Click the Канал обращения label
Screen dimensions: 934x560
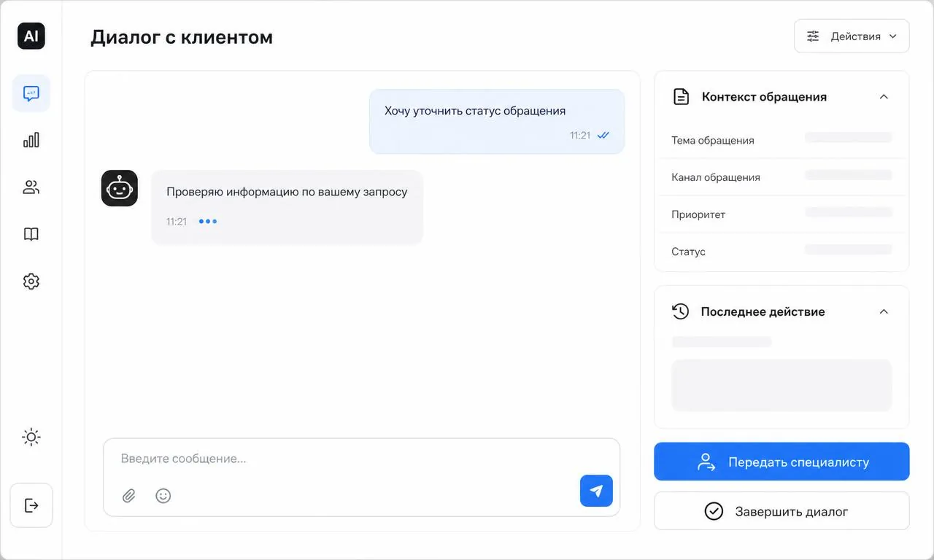[x=716, y=177]
